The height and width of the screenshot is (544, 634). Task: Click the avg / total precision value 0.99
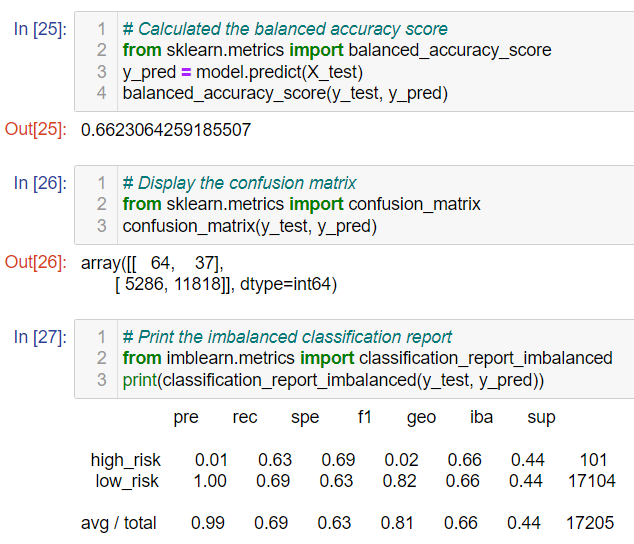(208, 523)
